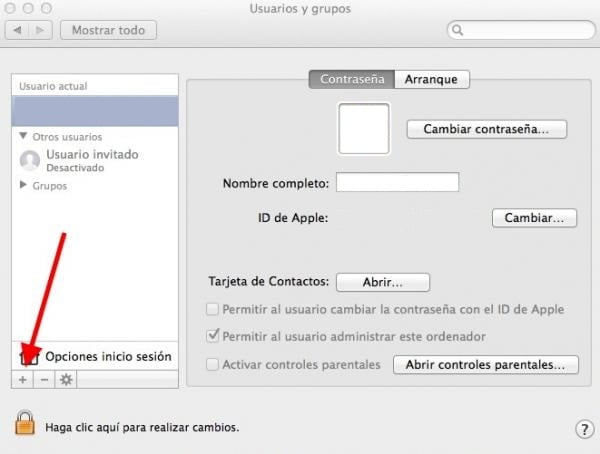Go back with the left arrow
Viewport: 600px width, 454px height.
[18, 30]
